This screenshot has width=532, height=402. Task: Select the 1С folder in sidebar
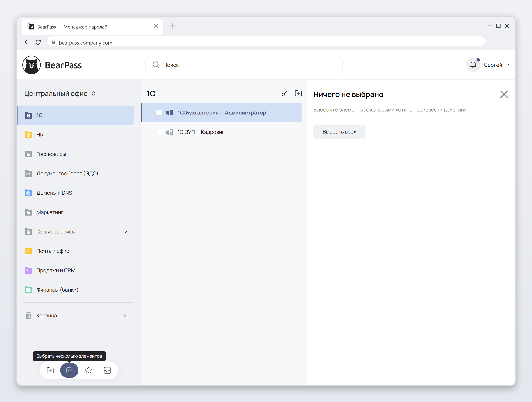[75, 115]
